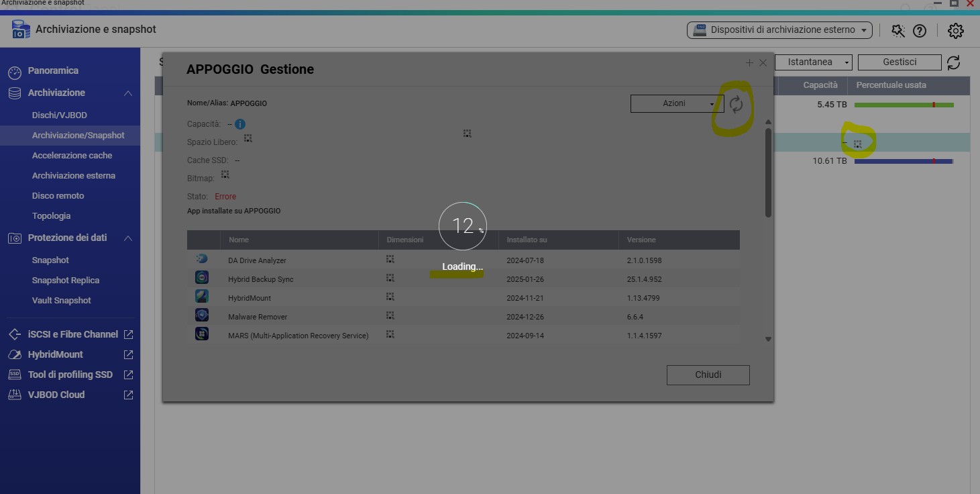The width and height of the screenshot is (980, 494).
Task: Click install date 2024-09-14
Action: 525,336
